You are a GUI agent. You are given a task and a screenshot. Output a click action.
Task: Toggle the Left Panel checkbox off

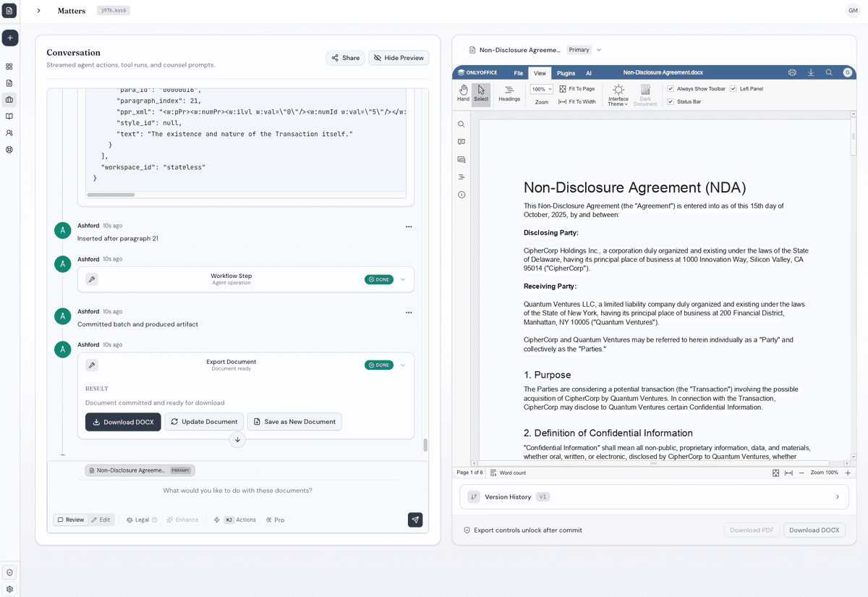pyautogui.click(x=733, y=88)
